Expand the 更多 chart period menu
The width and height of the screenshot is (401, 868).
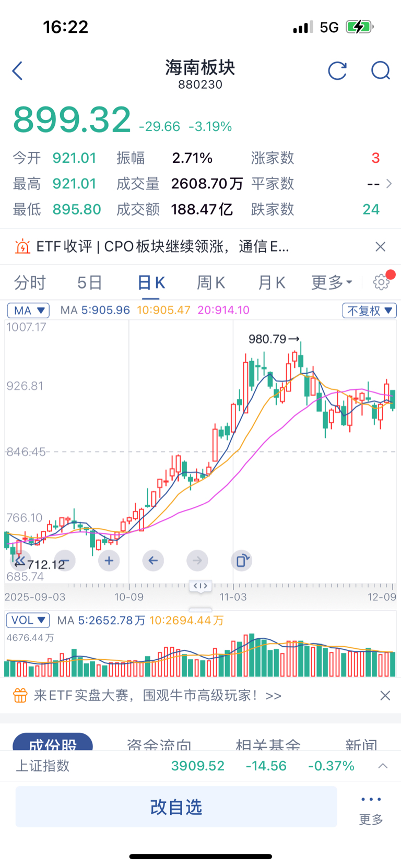point(332,282)
